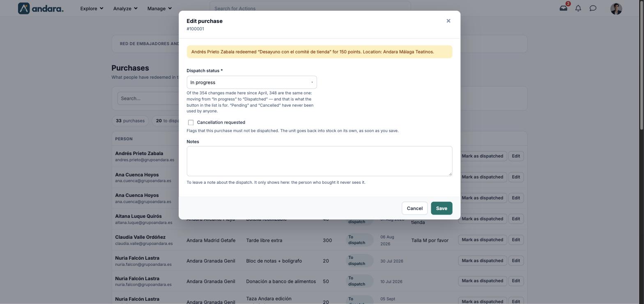Viewport: 644px width, 304px height.
Task: Close the Edit purchase dialog with X
Action: [448, 21]
